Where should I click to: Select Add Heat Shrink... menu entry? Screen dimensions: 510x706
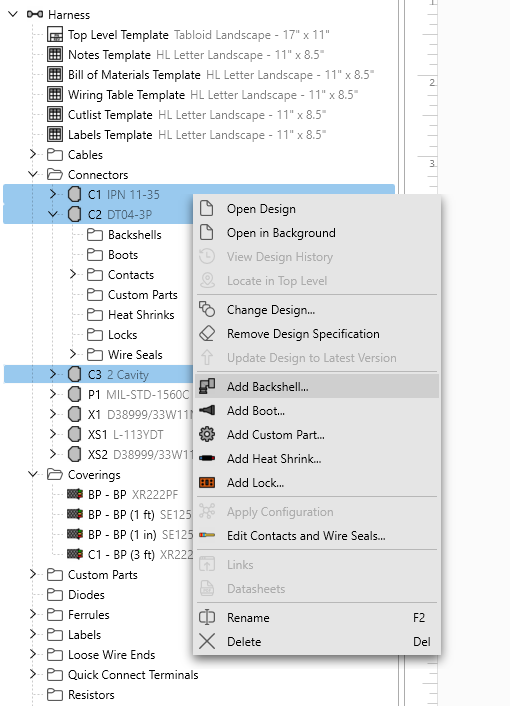(x=317, y=458)
